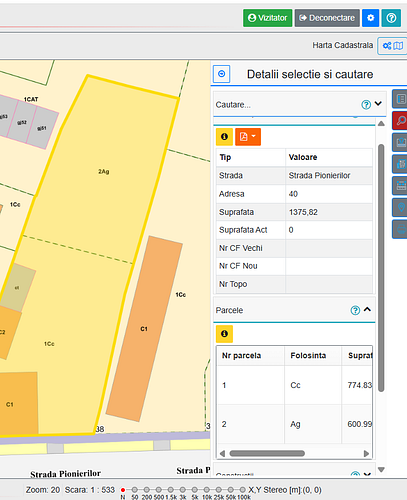Select the 5k scale radio button
Image resolution: width=407 pixels, height=500 pixels.
point(194,490)
